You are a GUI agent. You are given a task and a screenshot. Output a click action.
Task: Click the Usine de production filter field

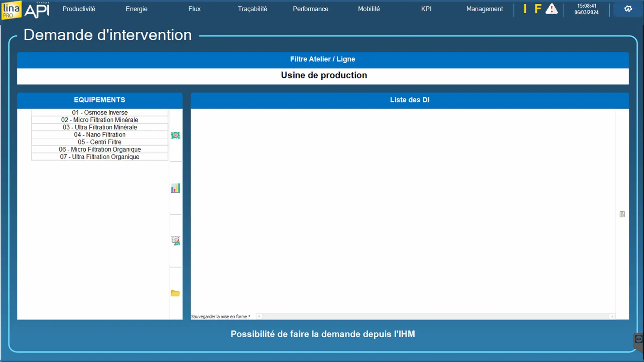(x=323, y=75)
